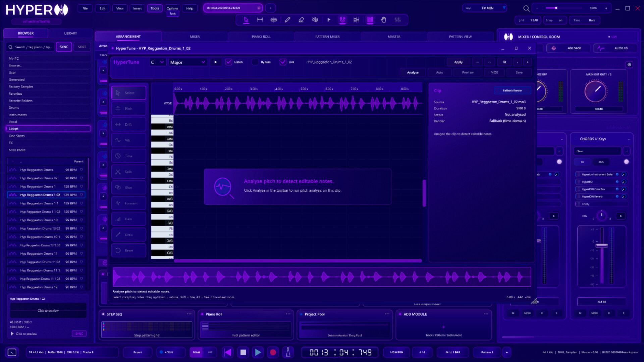Click the browser search input field
This screenshot has height=362, width=644.
click(x=31, y=47)
